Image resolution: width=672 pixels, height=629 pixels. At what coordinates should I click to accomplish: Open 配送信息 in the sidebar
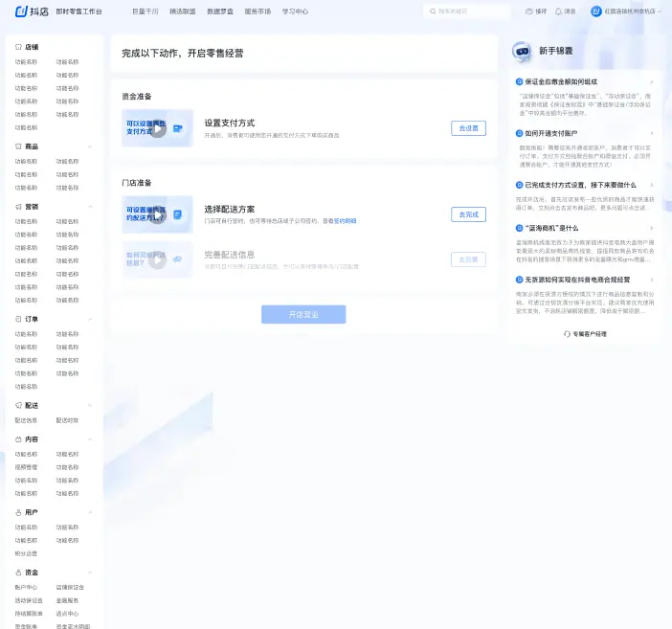point(26,420)
